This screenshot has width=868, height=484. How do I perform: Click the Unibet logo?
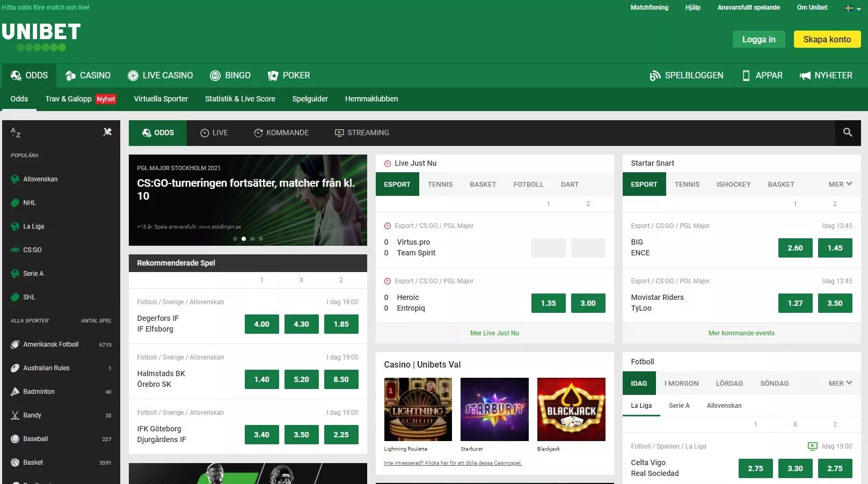pos(41,36)
